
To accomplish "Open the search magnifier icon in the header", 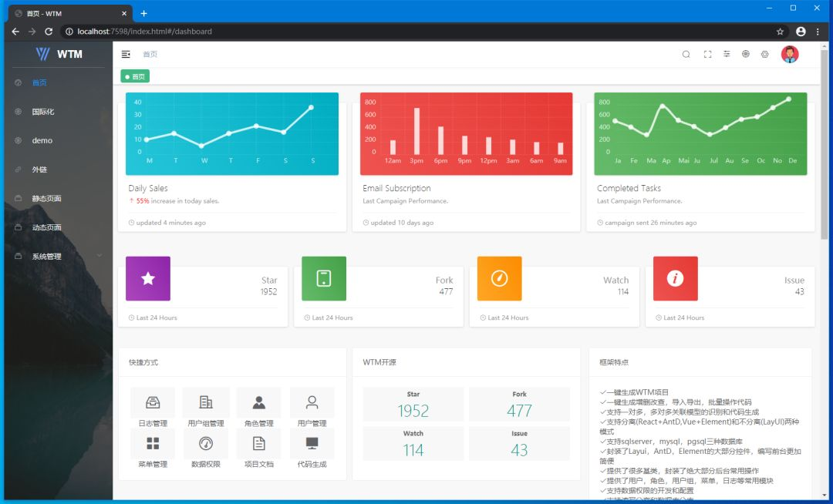I will [x=686, y=54].
